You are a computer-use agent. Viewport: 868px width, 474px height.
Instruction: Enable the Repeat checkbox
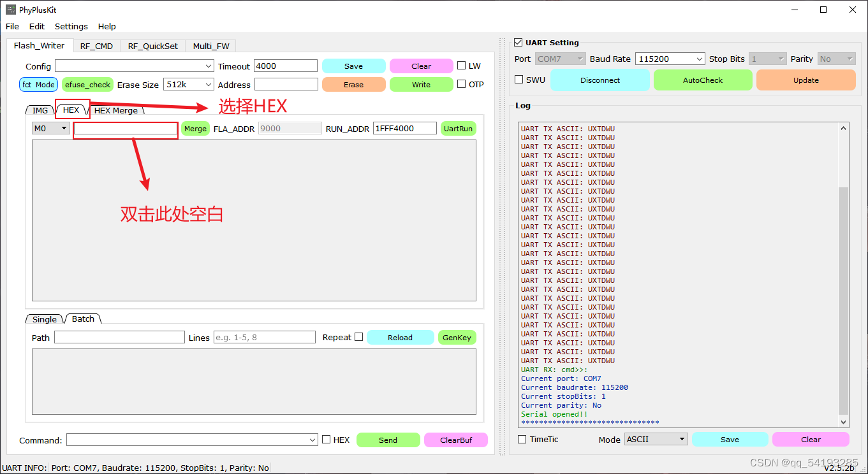(358, 337)
